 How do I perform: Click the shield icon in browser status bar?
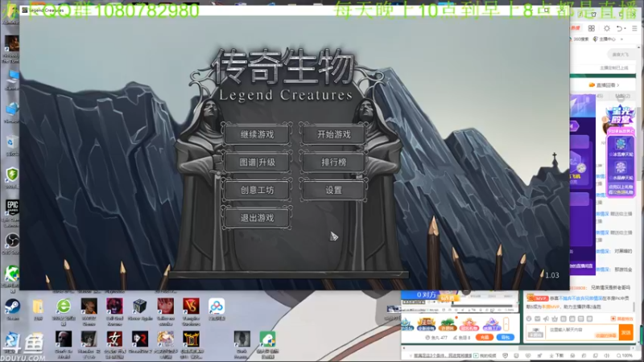pyautogui.click(x=506, y=356)
